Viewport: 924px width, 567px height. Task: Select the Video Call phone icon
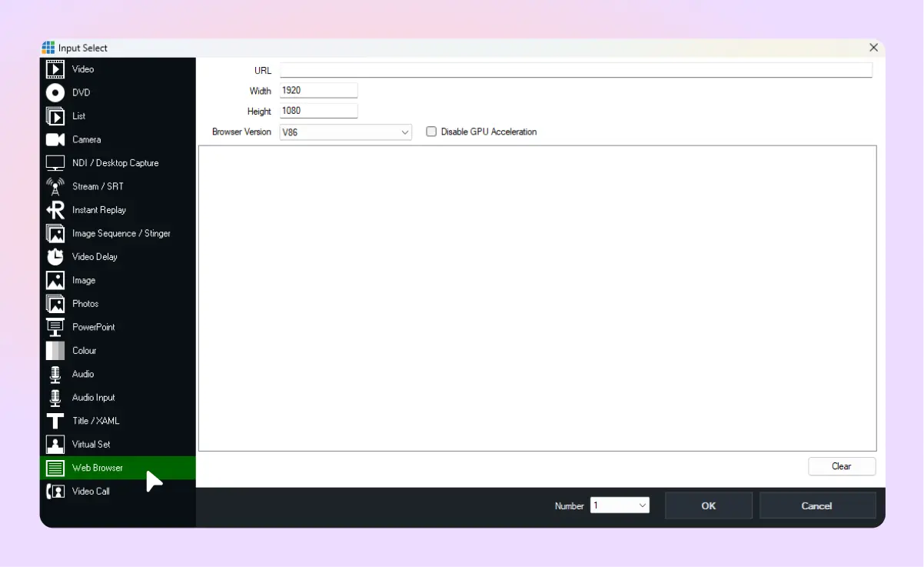pos(55,492)
